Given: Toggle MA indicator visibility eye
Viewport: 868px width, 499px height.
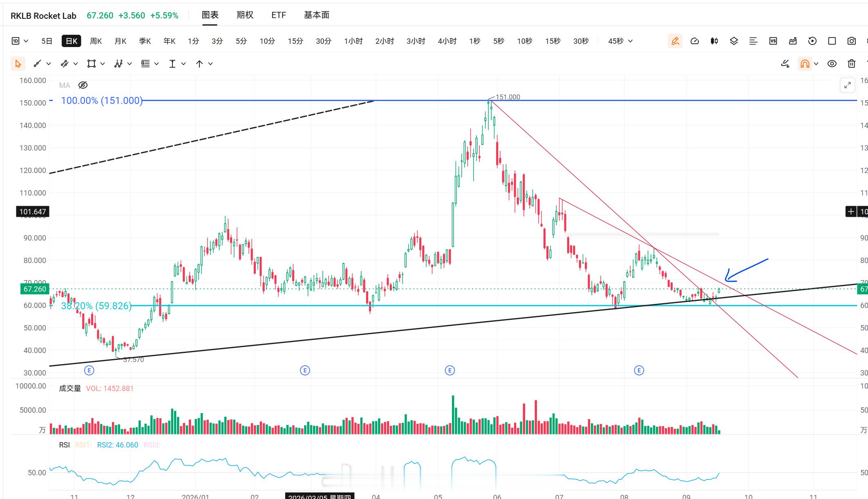Looking at the screenshot, I should pyautogui.click(x=83, y=85).
